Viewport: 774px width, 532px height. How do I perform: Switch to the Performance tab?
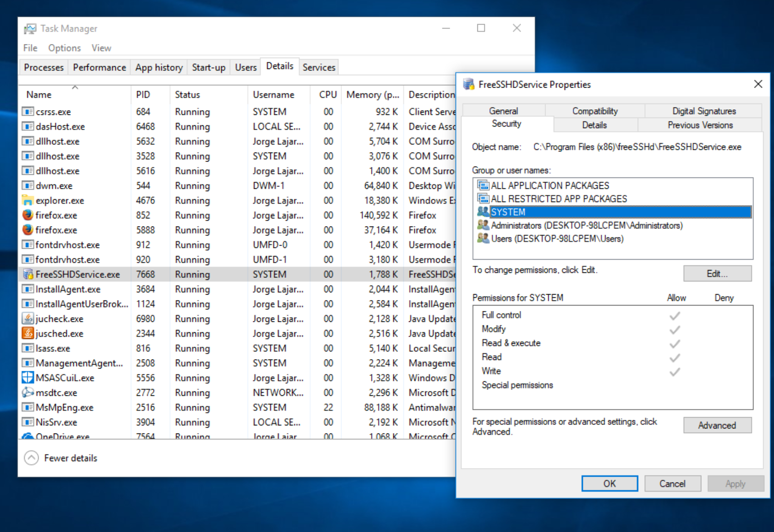(x=99, y=67)
